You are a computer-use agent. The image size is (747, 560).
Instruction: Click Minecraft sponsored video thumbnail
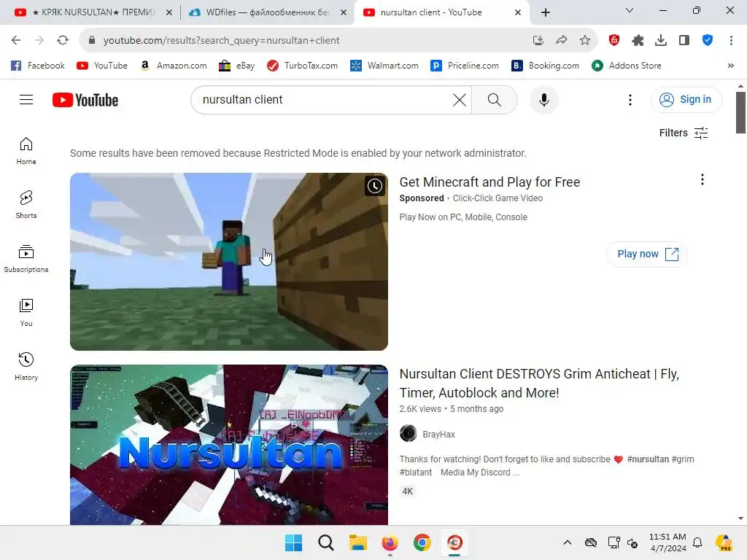coord(228,262)
